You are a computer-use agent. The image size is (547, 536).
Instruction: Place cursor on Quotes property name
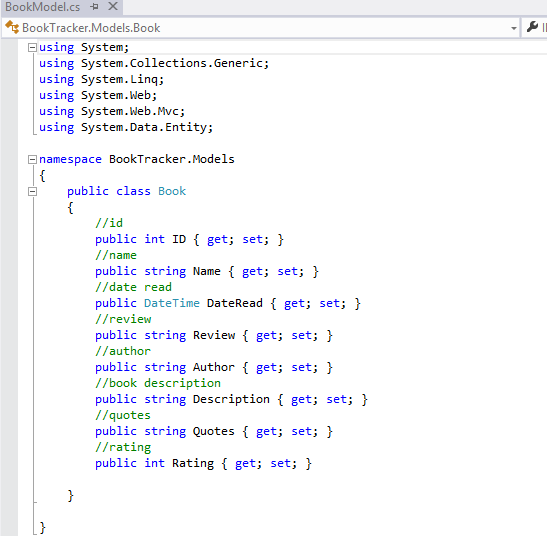pos(213,431)
